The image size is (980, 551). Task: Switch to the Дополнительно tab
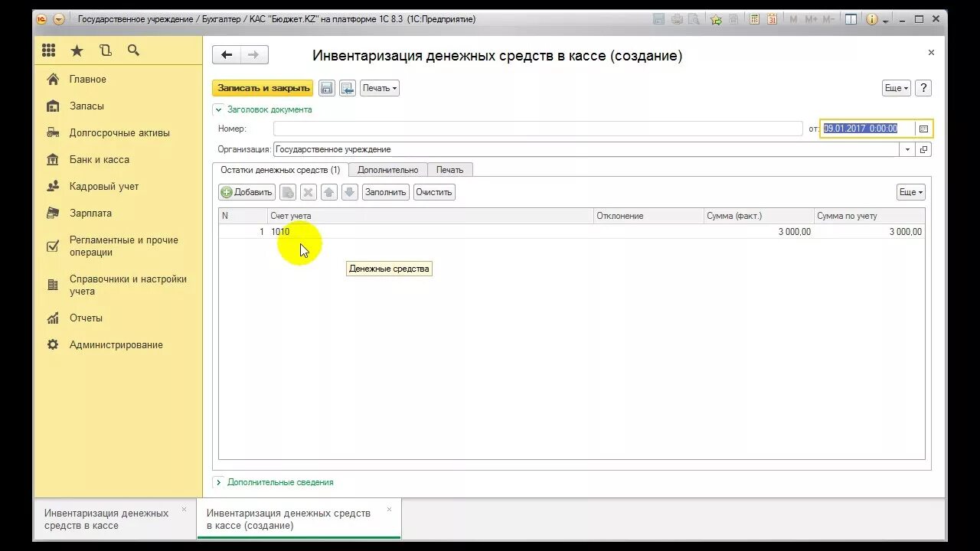(x=387, y=169)
